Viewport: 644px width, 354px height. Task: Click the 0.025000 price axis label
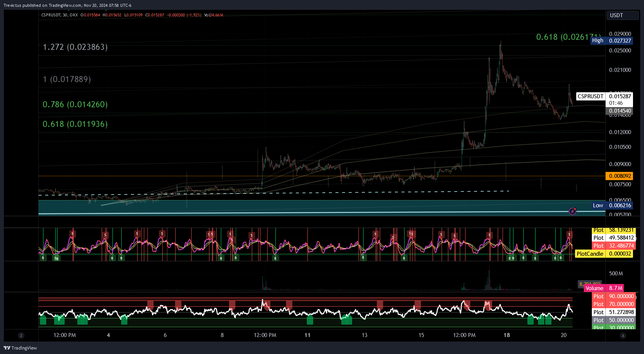[620, 50]
